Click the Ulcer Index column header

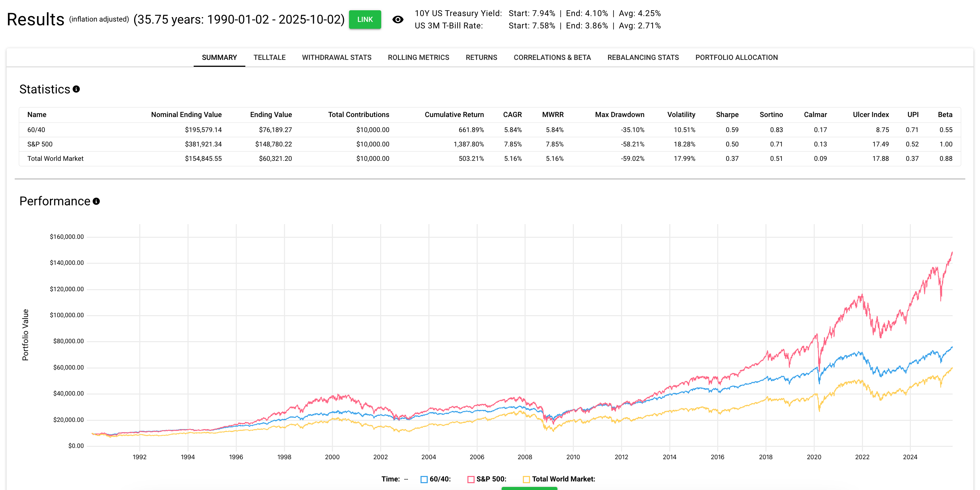pyautogui.click(x=871, y=115)
